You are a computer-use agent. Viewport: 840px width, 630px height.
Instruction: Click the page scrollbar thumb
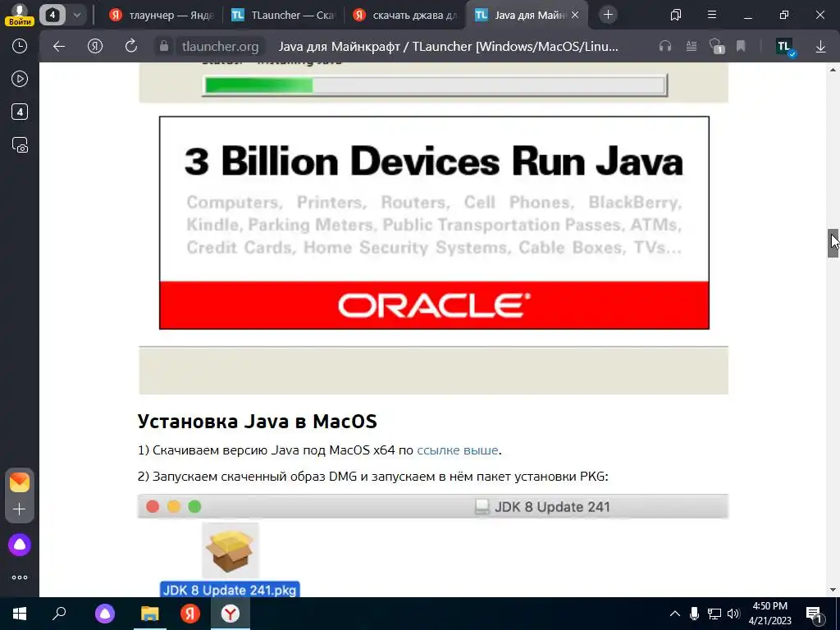coord(833,243)
